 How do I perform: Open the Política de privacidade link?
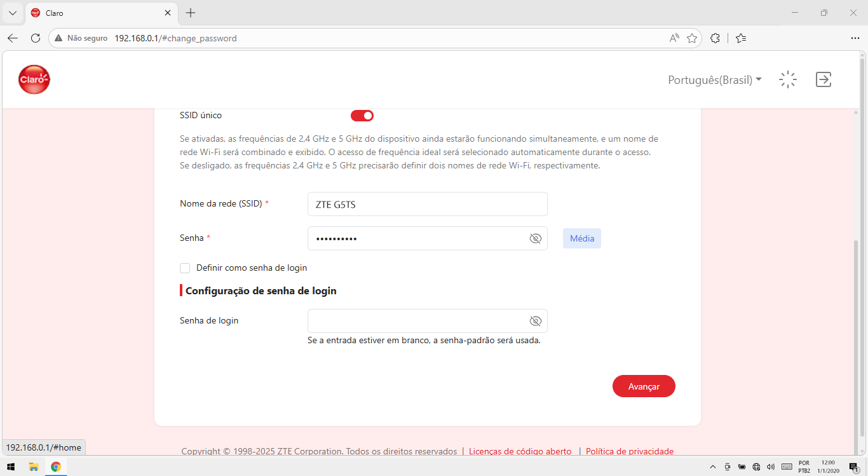[x=630, y=451]
